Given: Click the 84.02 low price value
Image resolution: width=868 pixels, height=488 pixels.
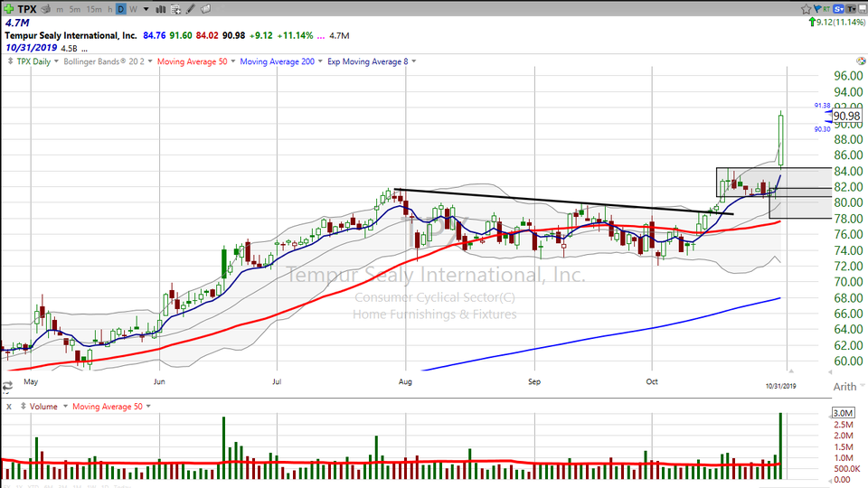Looking at the screenshot, I should pos(207,35).
